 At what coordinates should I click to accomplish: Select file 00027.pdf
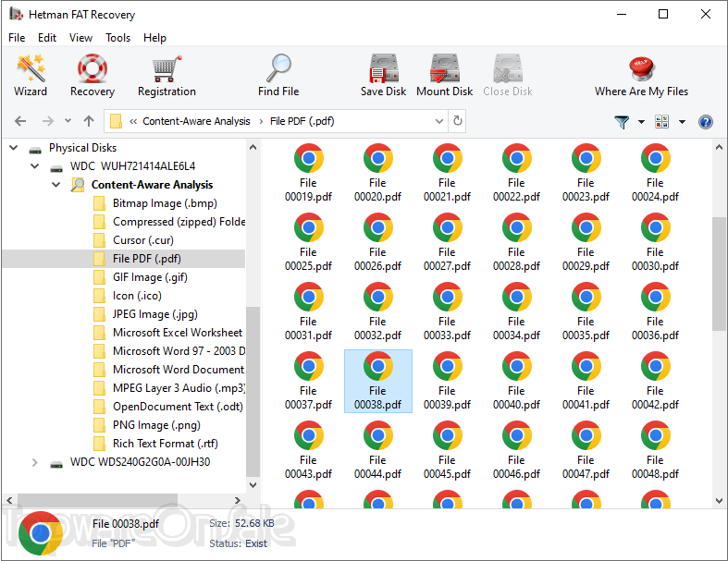(447, 242)
